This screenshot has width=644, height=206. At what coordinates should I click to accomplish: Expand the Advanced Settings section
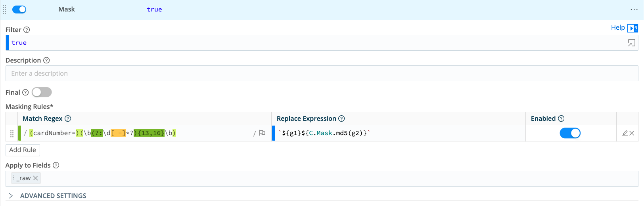(48, 196)
